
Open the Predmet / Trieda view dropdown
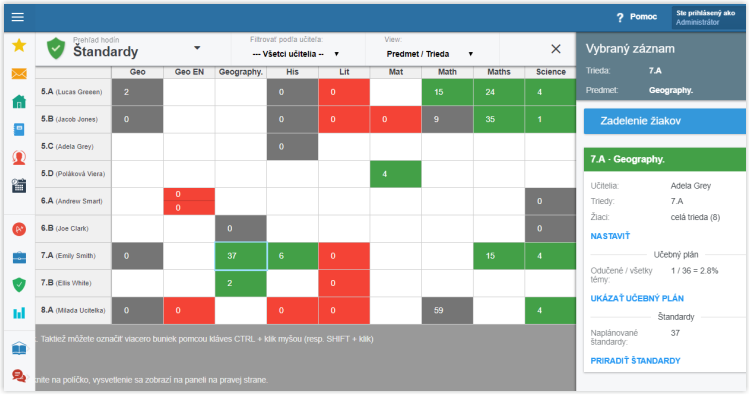pos(430,54)
